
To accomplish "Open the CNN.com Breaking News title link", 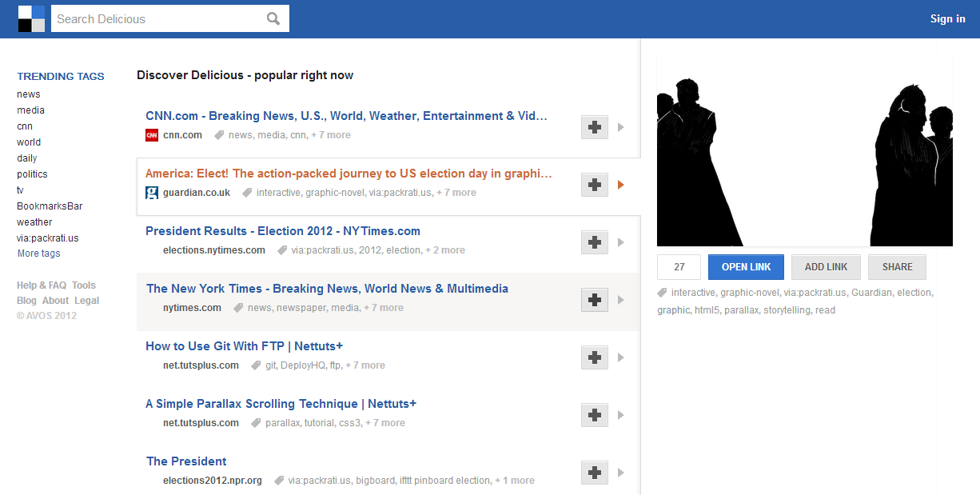I will [346, 116].
